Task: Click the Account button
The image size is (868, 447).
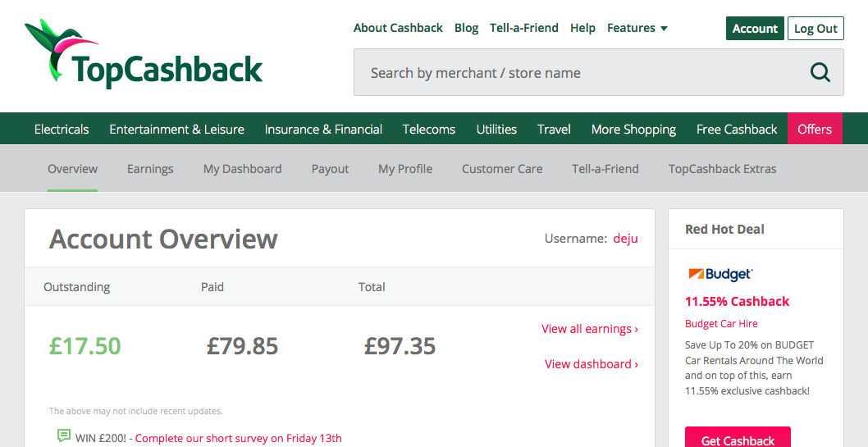Action: pyautogui.click(x=755, y=28)
